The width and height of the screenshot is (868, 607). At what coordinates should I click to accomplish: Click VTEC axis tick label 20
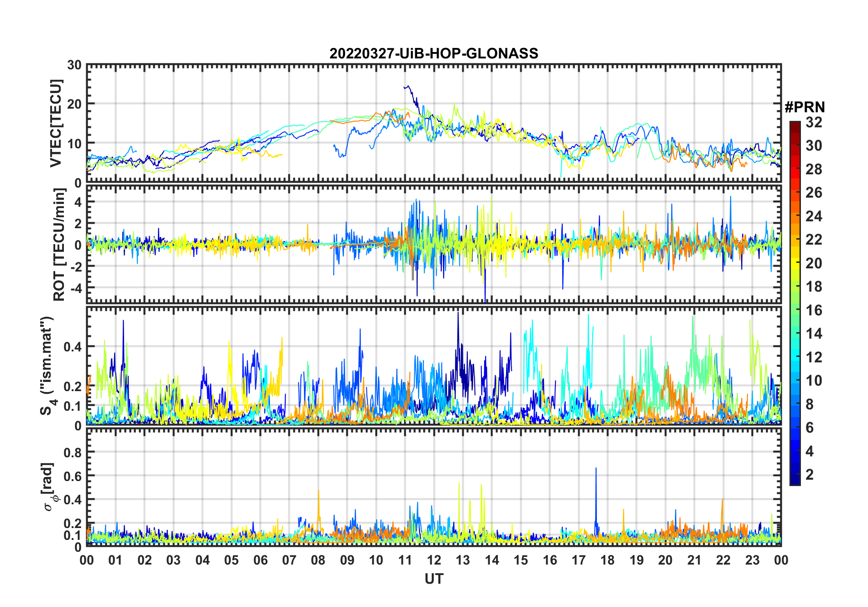click(74, 105)
